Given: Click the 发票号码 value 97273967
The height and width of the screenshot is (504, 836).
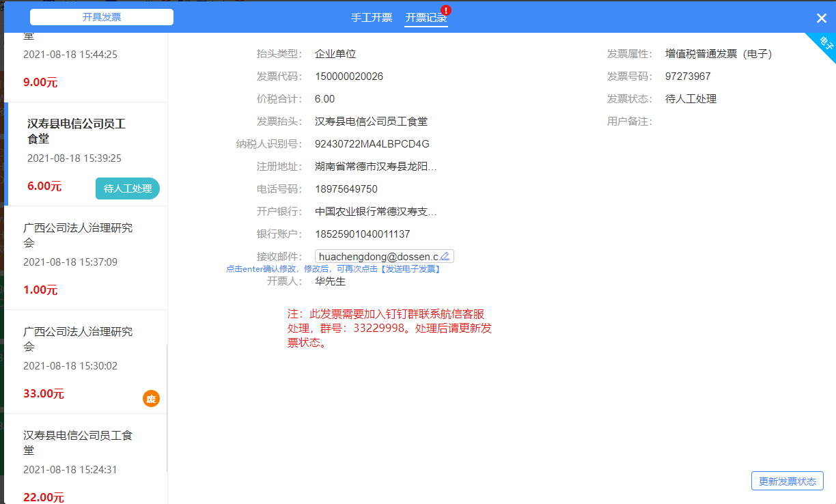Looking at the screenshot, I should coord(688,76).
